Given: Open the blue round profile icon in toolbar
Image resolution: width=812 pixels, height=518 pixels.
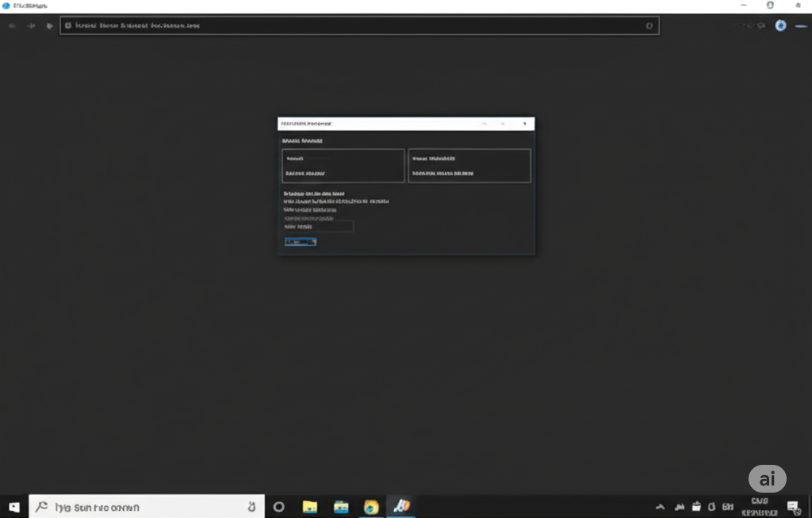Looking at the screenshot, I should pos(780,25).
